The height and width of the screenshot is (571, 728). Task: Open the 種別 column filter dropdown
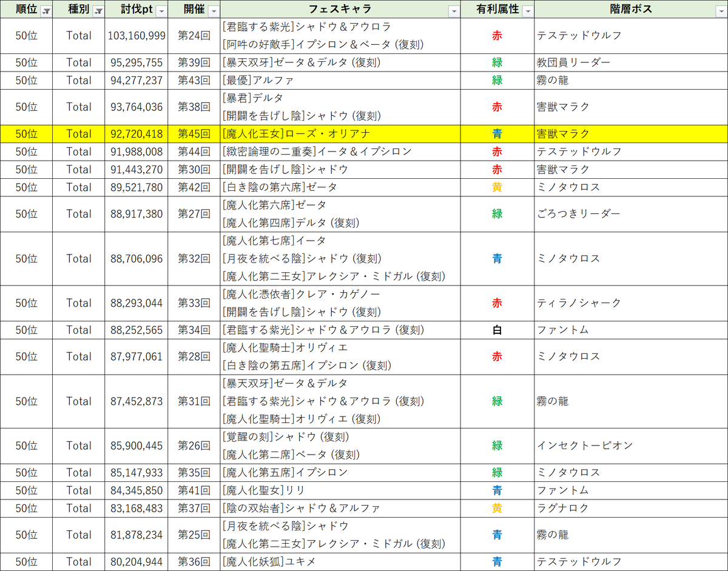pyautogui.click(x=98, y=12)
